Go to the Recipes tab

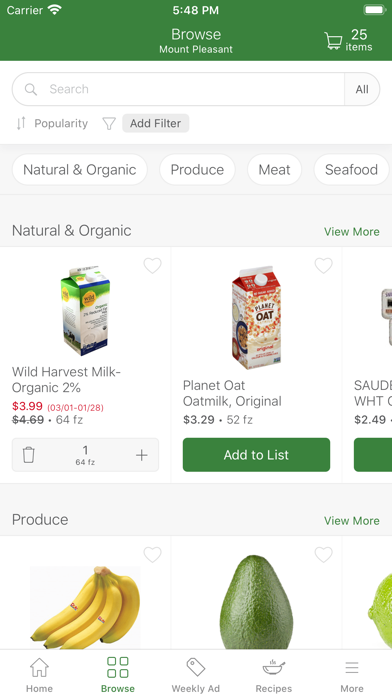[x=273, y=675]
